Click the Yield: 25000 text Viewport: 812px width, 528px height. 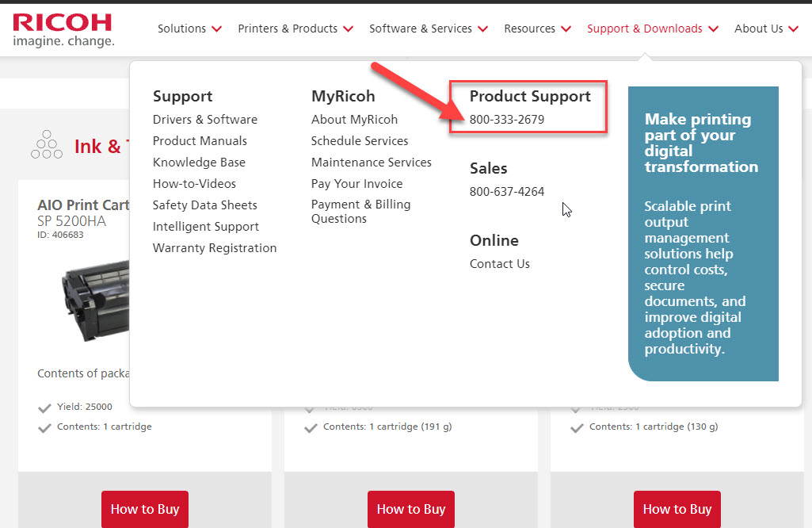click(85, 407)
